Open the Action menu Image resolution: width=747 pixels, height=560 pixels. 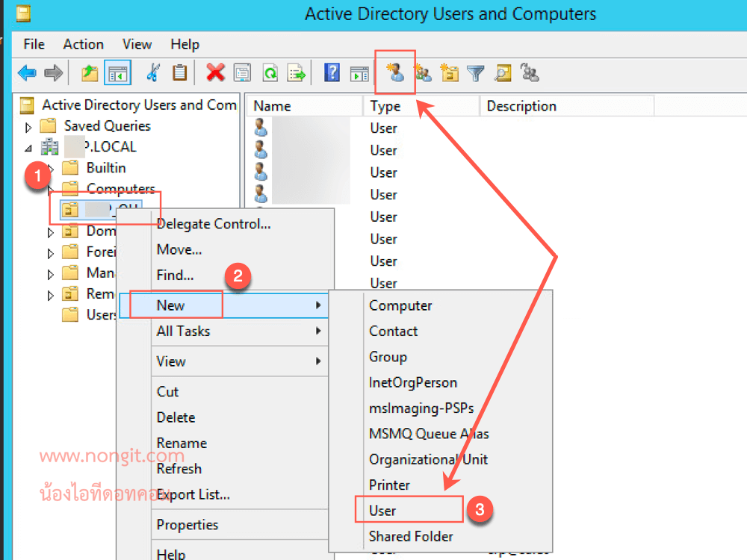click(83, 44)
